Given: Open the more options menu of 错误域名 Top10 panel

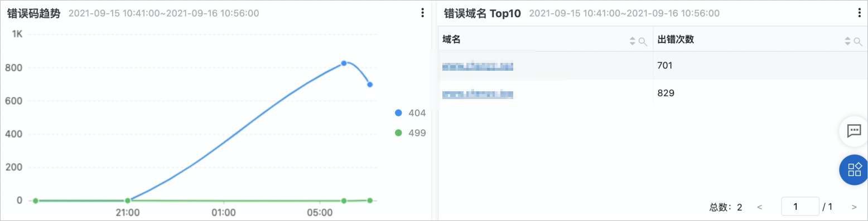Looking at the screenshot, I should [859, 13].
